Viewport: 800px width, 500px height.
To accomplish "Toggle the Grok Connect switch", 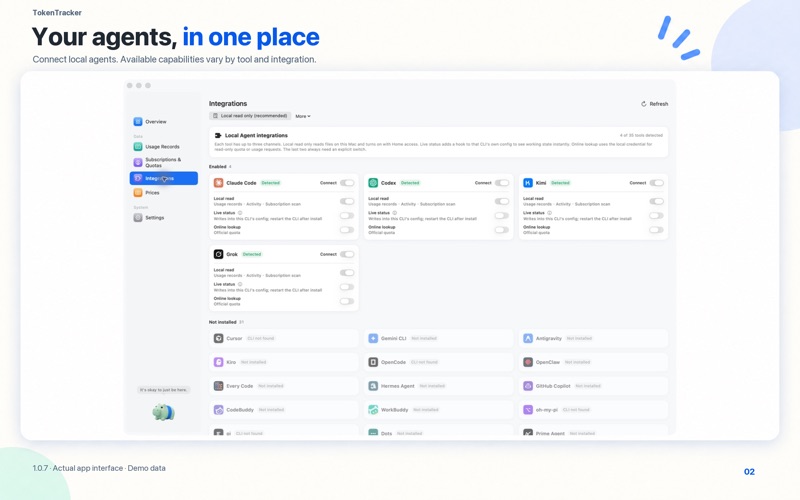I will coord(347,254).
